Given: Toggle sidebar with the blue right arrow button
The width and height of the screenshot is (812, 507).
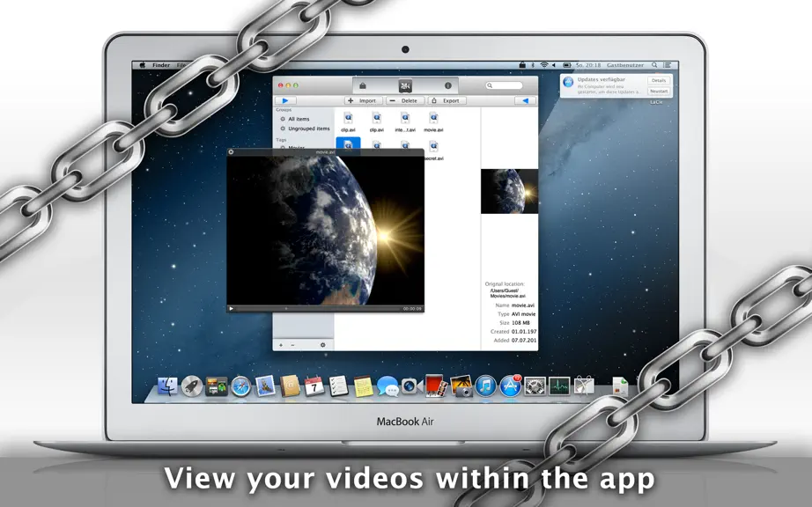Looking at the screenshot, I should click(284, 100).
